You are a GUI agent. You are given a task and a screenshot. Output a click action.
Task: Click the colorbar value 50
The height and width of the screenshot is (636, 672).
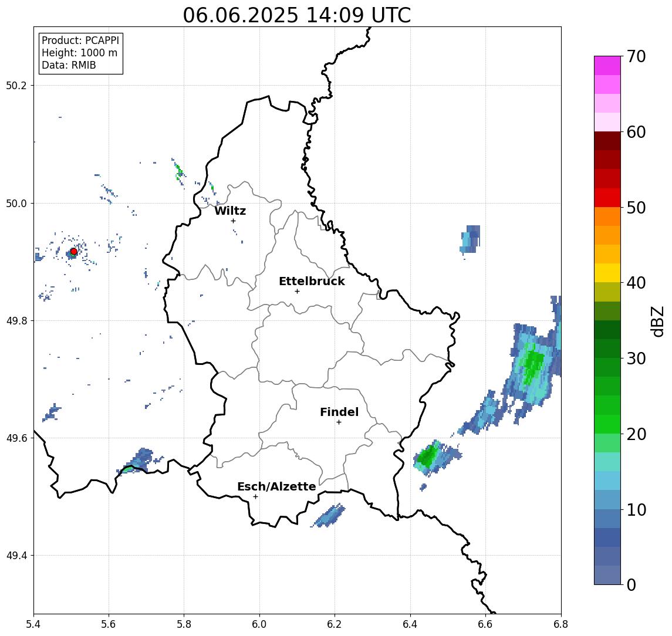tap(636, 208)
